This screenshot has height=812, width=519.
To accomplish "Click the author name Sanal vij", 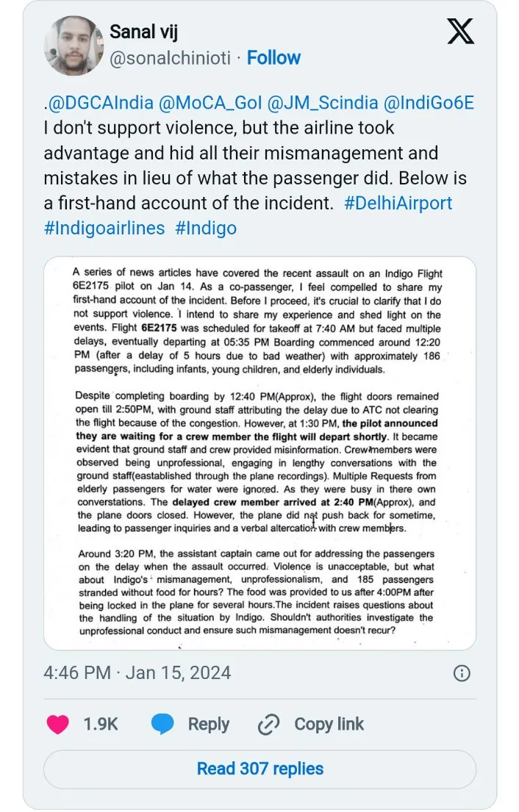I will (144, 32).
